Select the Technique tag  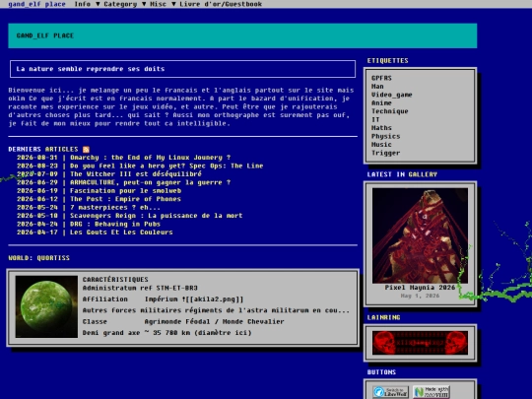[x=389, y=111]
